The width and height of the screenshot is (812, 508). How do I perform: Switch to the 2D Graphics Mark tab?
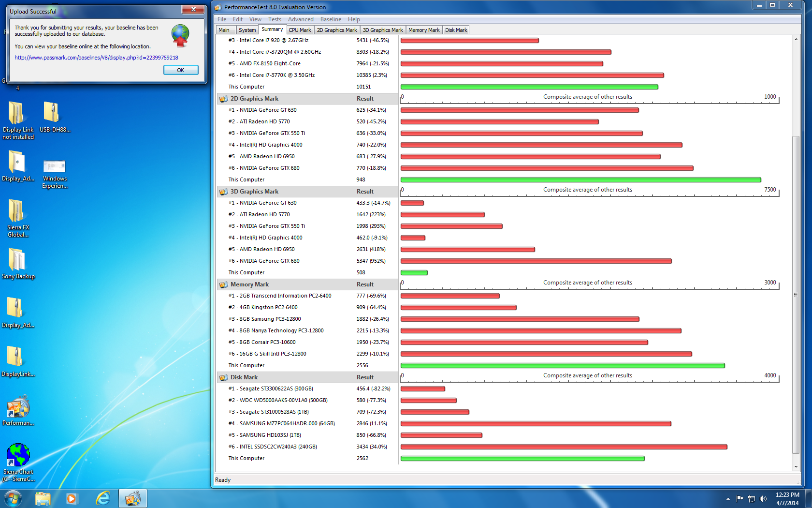pyautogui.click(x=337, y=30)
